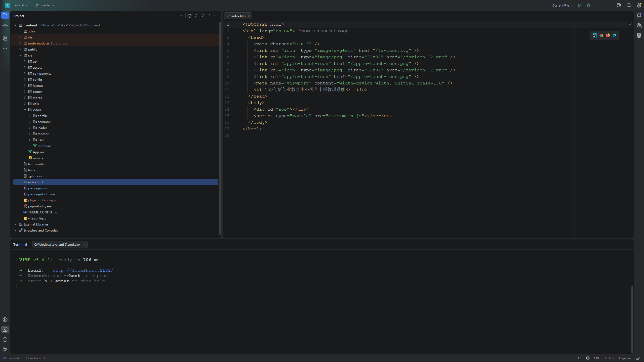The height and width of the screenshot is (362, 644).
Task: Open page in built-in preview
Action: [x=595, y=35]
